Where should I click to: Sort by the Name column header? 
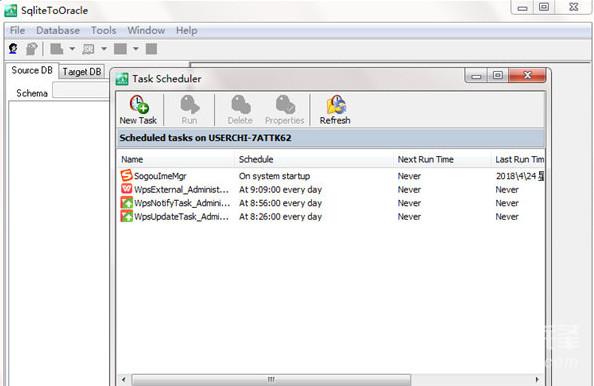click(x=175, y=159)
